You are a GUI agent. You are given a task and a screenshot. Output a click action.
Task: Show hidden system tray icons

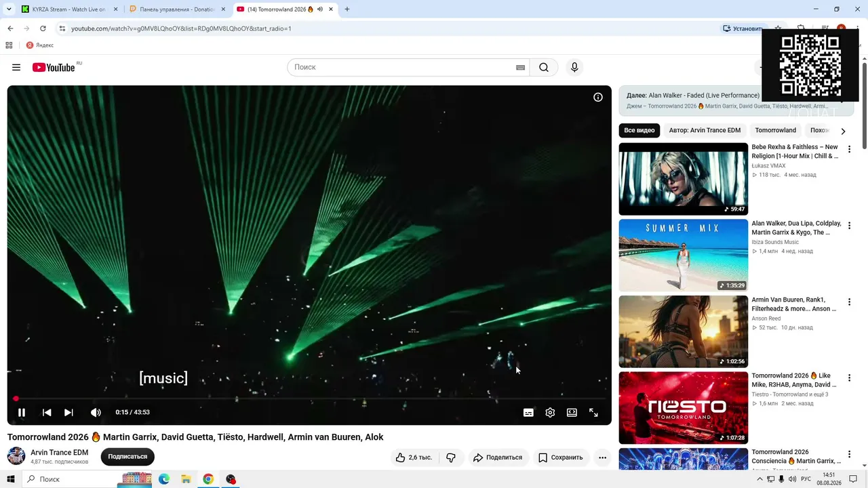[x=759, y=479]
